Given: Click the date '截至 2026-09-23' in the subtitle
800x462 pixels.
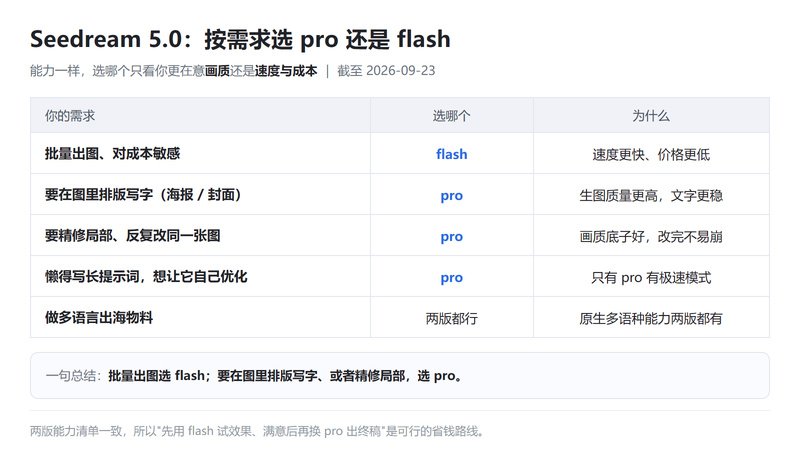Looking at the screenshot, I should pos(386,70).
